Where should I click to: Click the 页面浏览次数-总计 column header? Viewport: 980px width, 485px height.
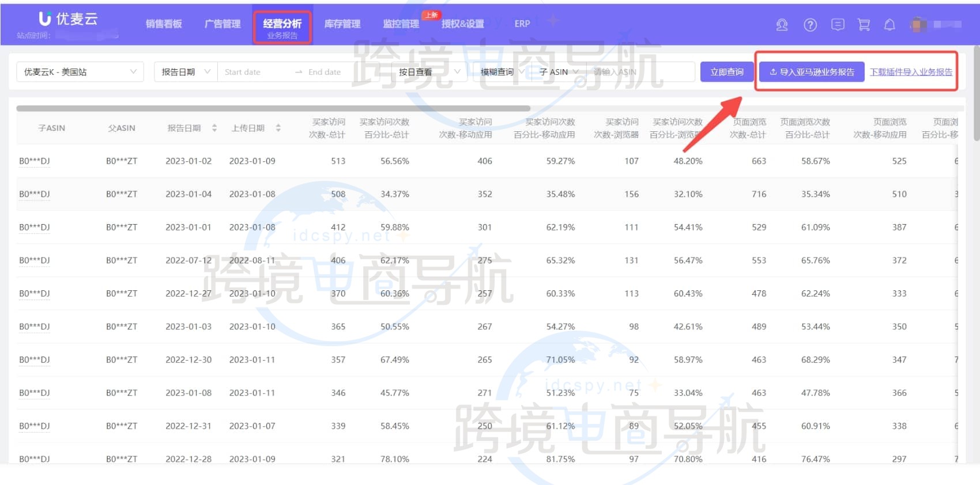point(748,128)
